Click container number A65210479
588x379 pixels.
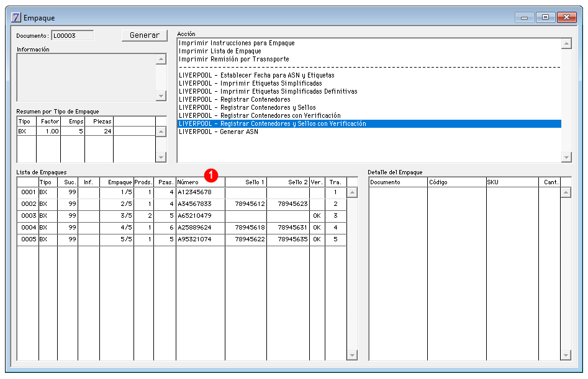[194, 216]
